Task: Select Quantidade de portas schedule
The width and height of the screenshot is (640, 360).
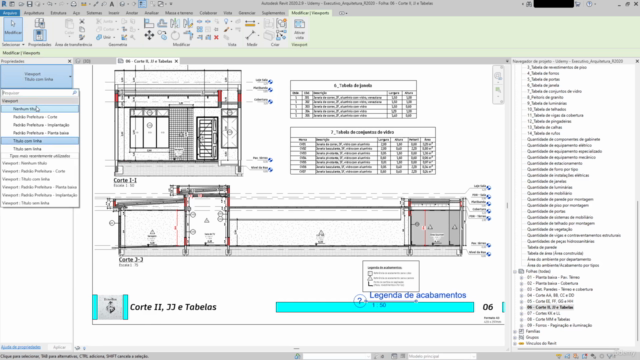Action: click(x=546, y=211)
